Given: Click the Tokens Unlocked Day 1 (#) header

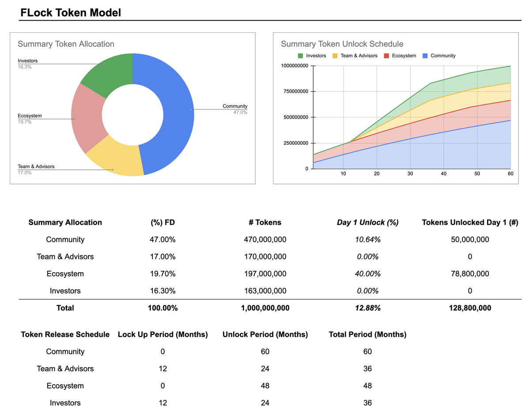Looking at the screenshot, I should coord(470,222).
